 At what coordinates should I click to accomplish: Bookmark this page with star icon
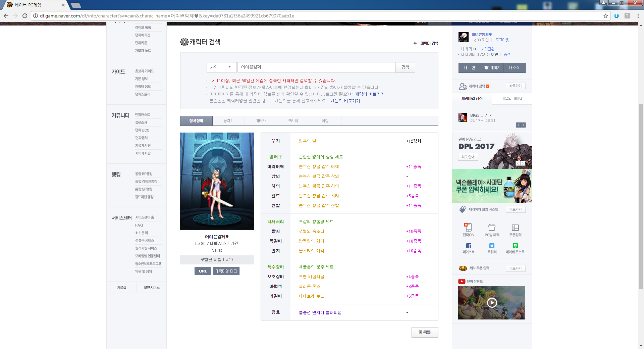pos(606,16)
